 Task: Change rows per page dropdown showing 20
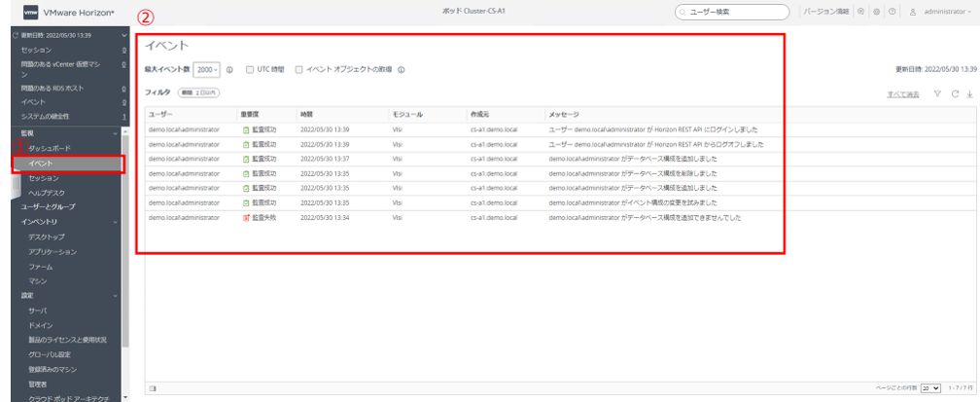tap(930, 387)
